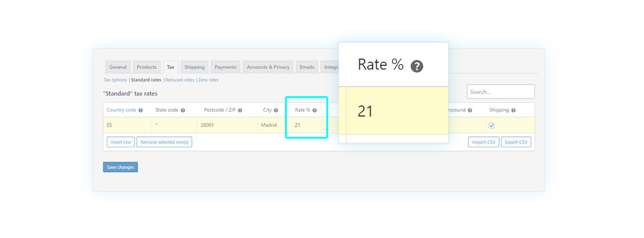Click the large help icon in zoomed Rate % callout
This screenshot has height=238, width=644.
[x=417, y=67]
